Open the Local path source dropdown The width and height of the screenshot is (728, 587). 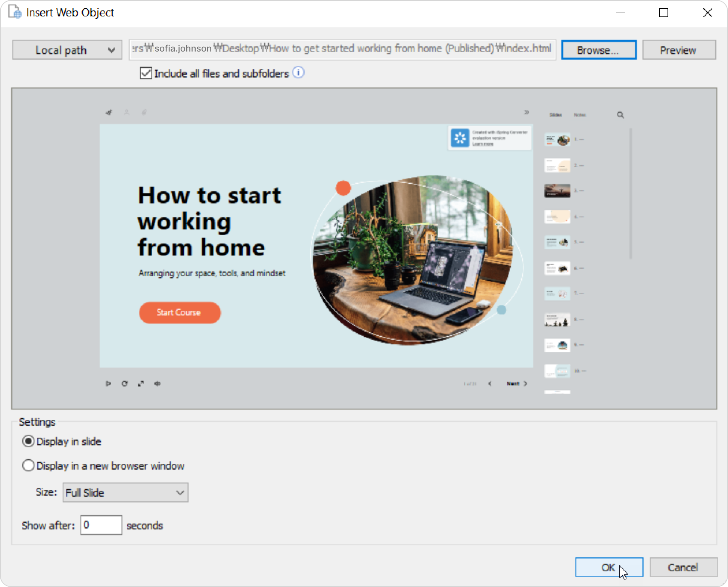pos(67,50)
